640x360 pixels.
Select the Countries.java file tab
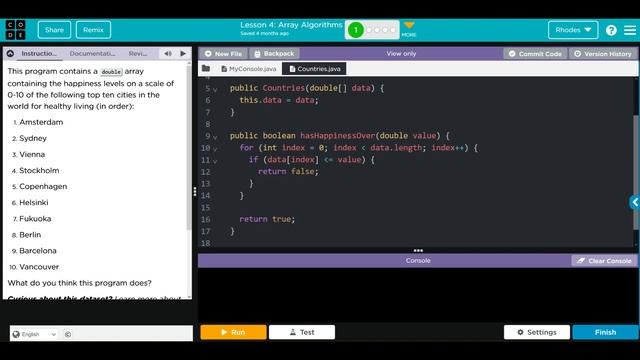(315, 69)
